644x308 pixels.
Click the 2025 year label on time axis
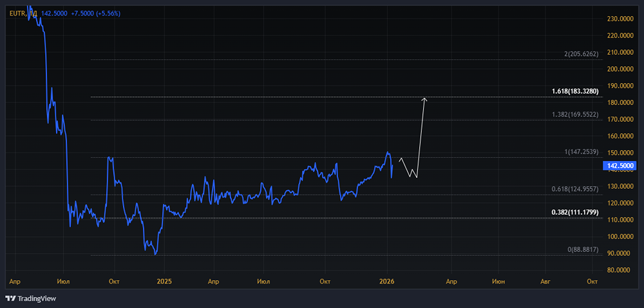point(164,282)
